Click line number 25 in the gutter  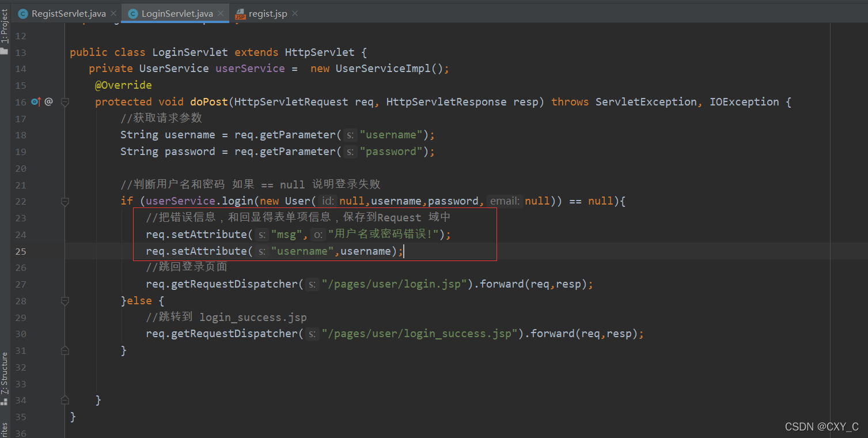(x=21, y=251)
